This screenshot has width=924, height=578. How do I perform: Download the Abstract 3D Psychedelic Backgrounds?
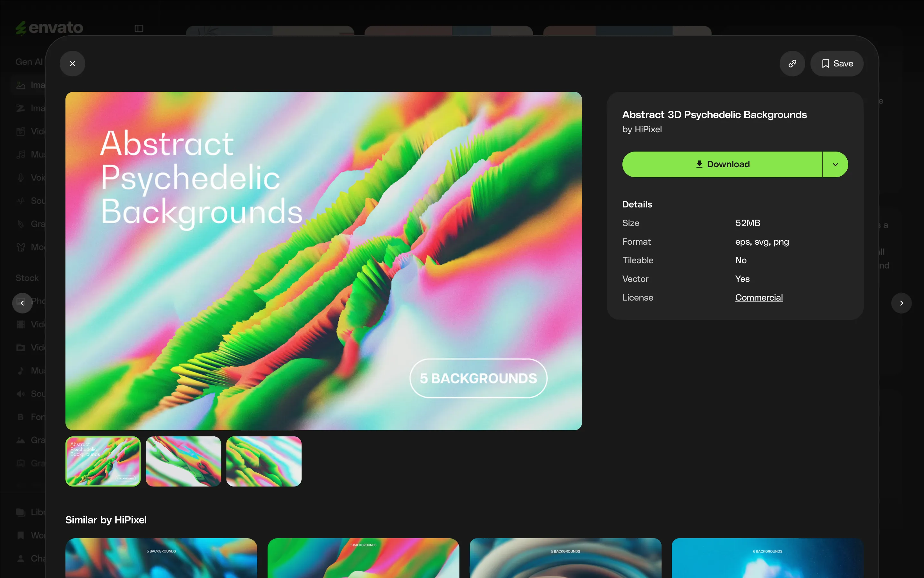click(722, 164)
